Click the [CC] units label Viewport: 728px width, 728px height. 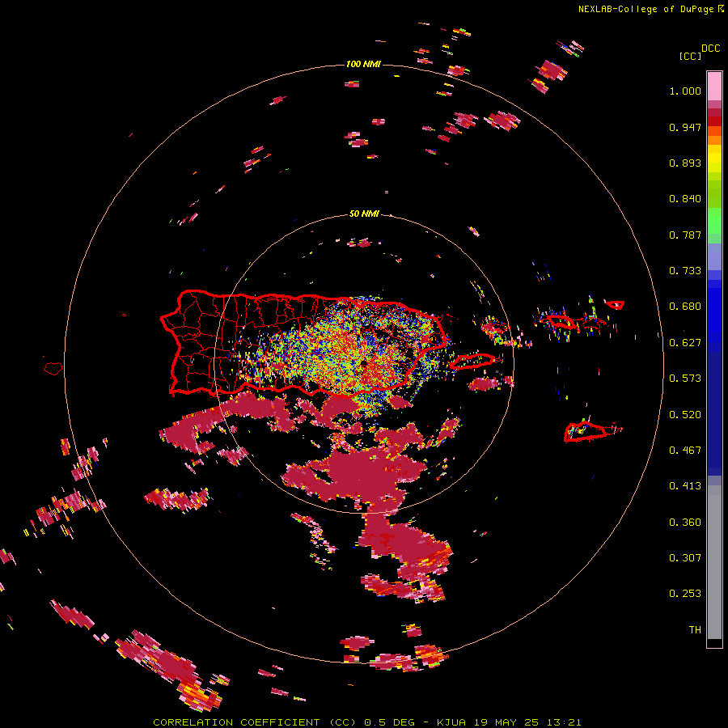pyautogui.click(x=691, y=56)
